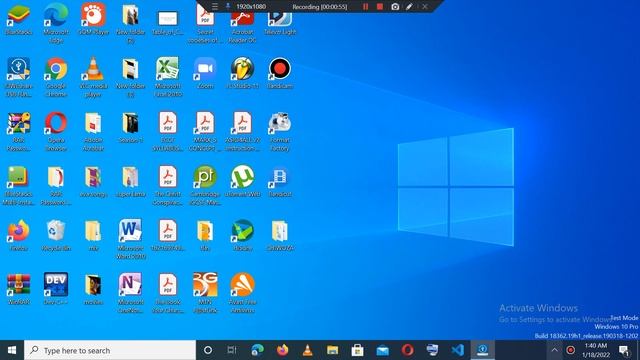
Task: Open File Explorer from taskbar
Action: tap(332, 350)
